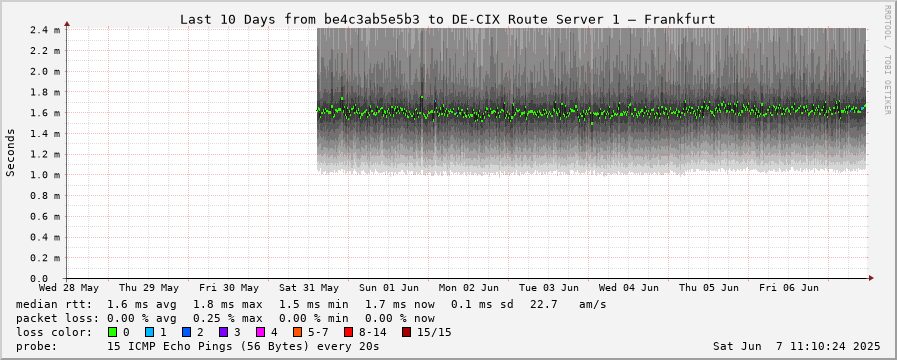
Task: Click the light blue loss color 1 swatch
Action: (x=148, y=332)
